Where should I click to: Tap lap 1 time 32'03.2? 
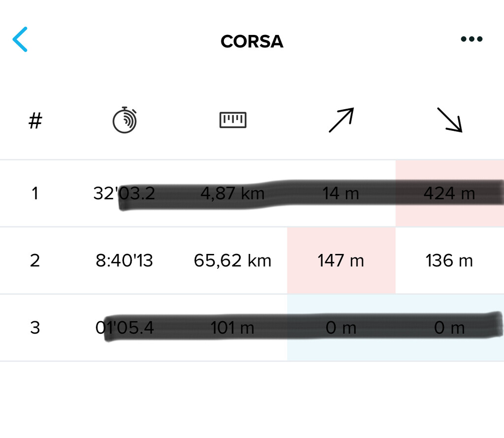[125, 193]
